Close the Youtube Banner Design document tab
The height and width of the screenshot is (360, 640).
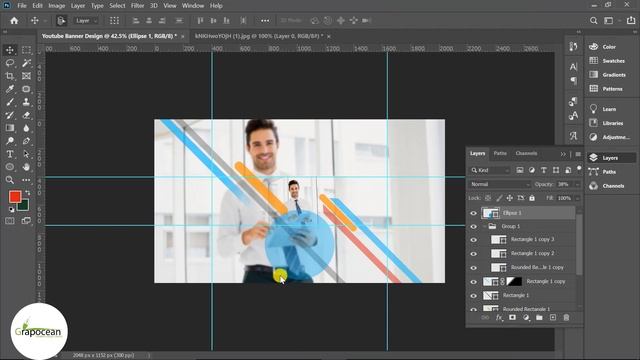click(x=182, y=36)
